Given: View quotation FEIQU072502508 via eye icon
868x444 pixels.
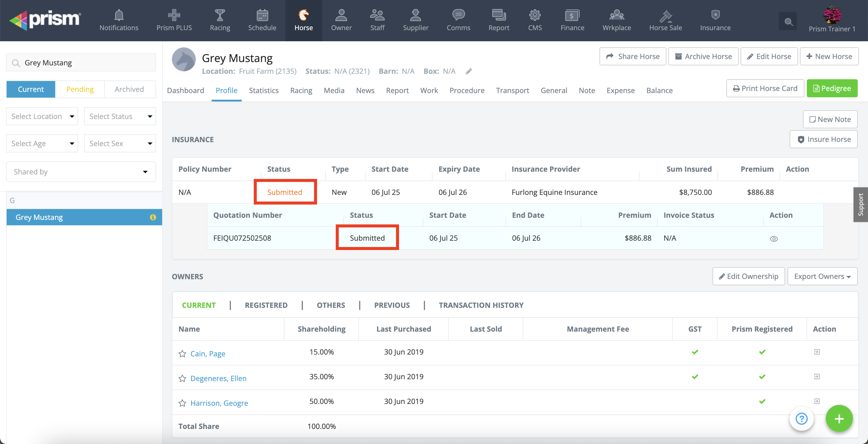Looking at the screenshot, I should tap(774, 239).
